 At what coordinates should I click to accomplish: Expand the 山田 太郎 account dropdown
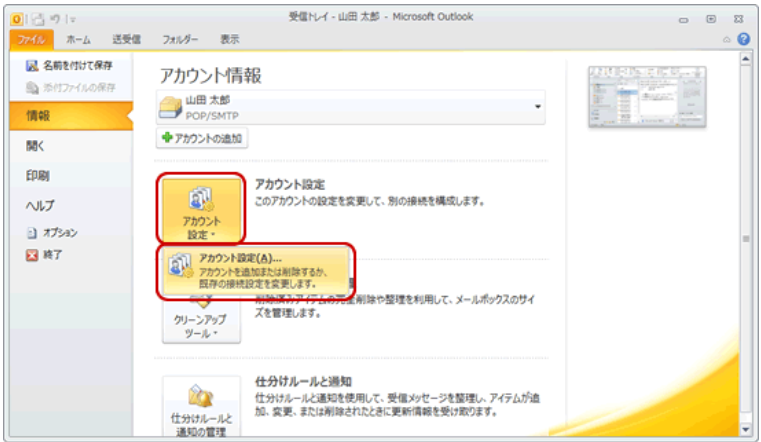[x=539, y=107]
